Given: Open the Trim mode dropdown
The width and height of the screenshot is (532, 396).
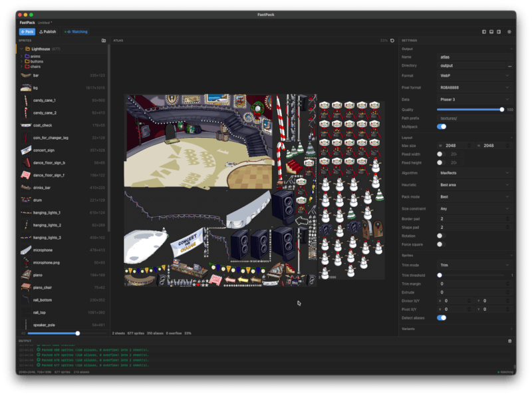Looking at the screenshot, I should pyautogui.click(x=475, y=265).
